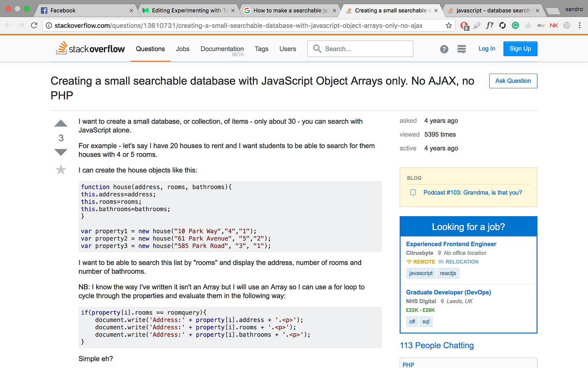This screenshot has width=588, height=368.
Task: Switch to the 'How to make a searchable js' tab
Action: coord(290,11)
